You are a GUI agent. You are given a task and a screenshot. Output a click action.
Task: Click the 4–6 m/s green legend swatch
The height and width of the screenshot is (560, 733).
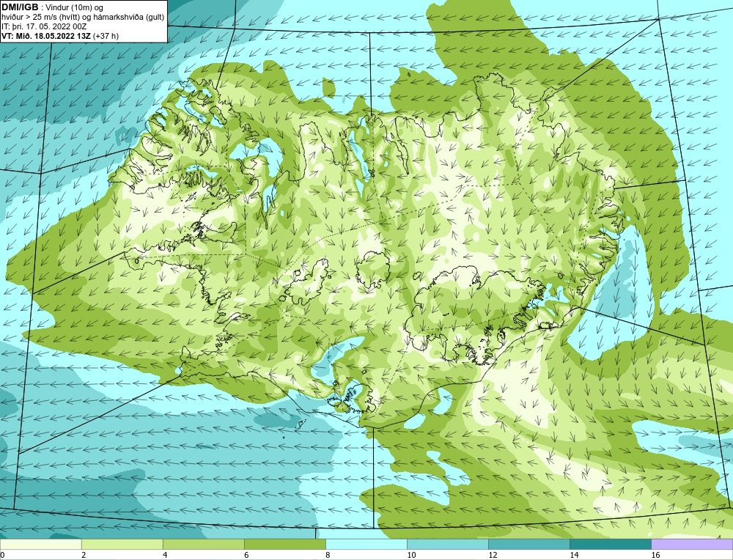pyautogui.click(x=203, y=544)
